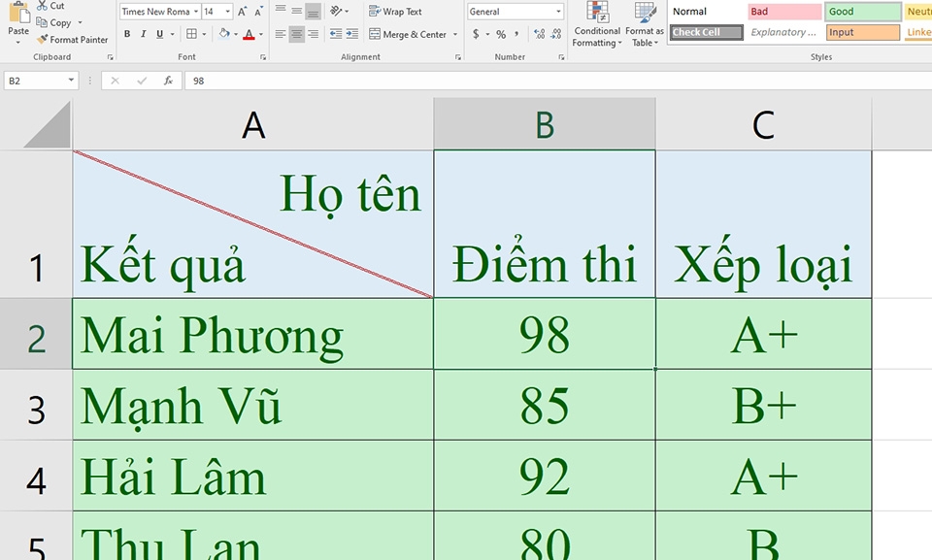Screen dimensions: 932x560
Task: Select row 3 header
Action: [36, 405]
